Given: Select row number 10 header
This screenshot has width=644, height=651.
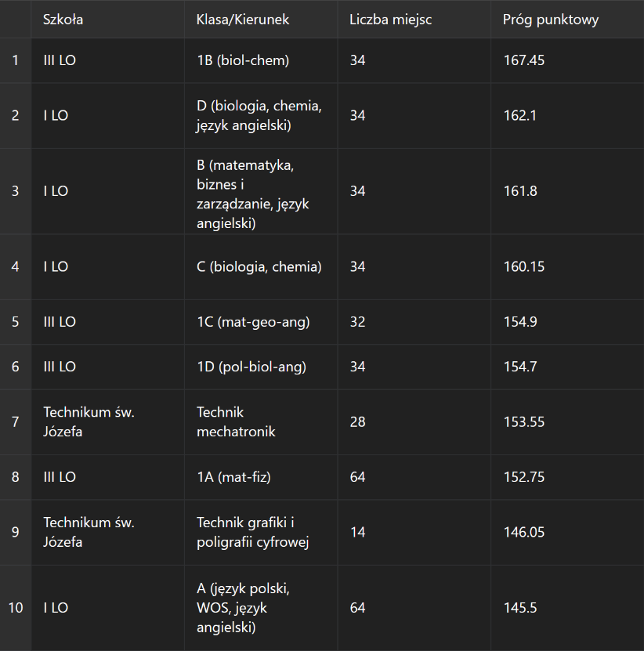Looking at the screenshot, I should [16, 608].
